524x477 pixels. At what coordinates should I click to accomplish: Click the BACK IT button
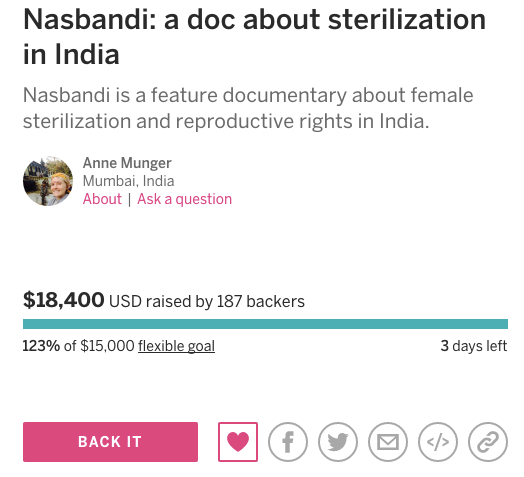110,442
